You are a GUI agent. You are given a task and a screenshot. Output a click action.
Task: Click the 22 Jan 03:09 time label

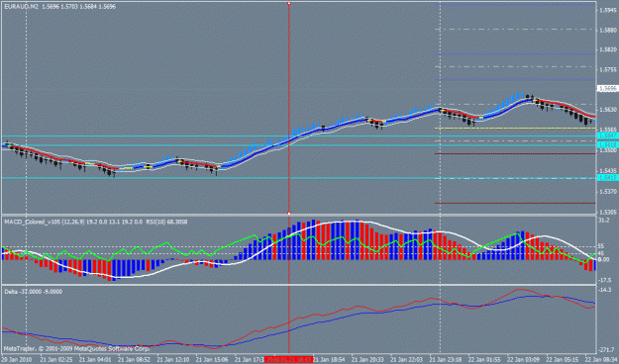pos(524,360)
